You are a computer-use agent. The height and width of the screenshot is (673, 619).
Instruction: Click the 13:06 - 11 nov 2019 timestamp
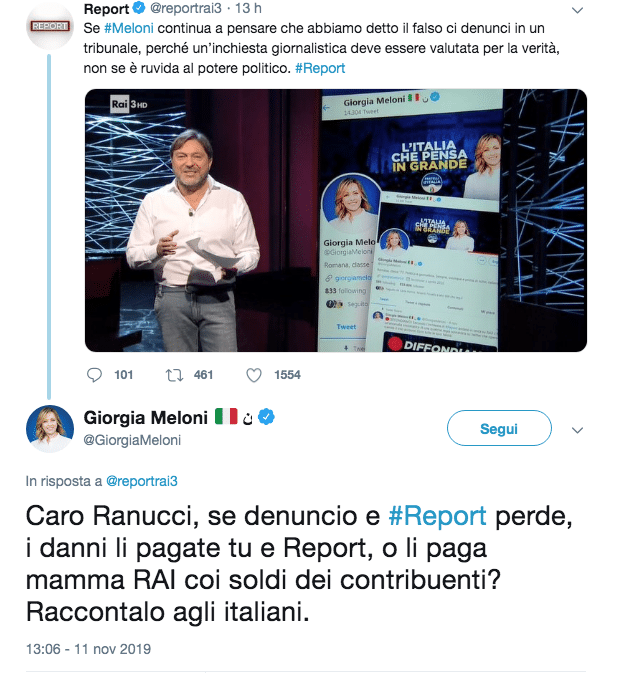coord(88,649)
